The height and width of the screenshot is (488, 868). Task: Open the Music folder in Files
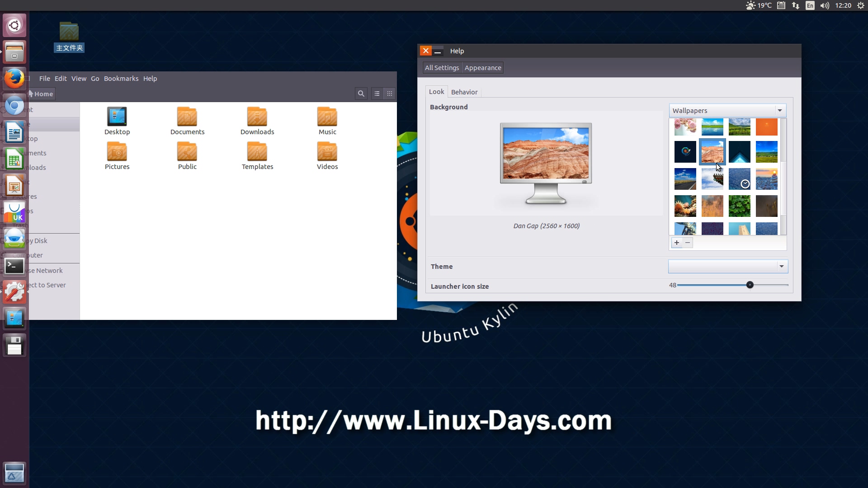pos(327,121)
